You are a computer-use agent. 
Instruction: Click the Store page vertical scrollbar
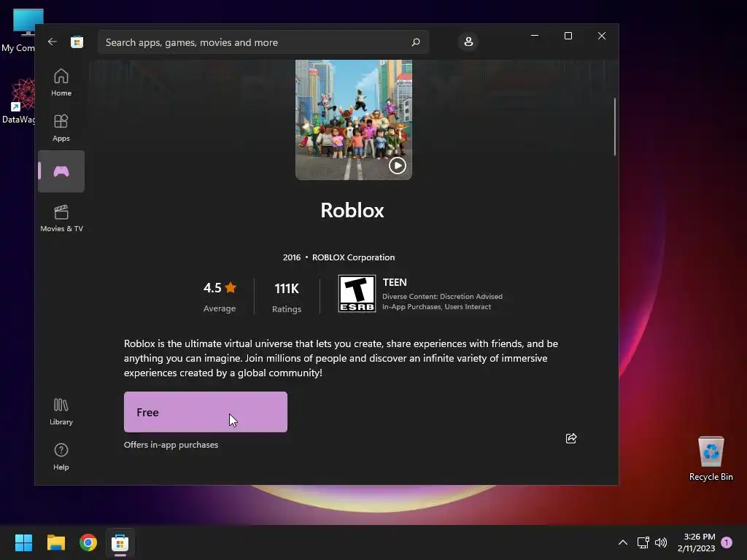tap(614, 127)
